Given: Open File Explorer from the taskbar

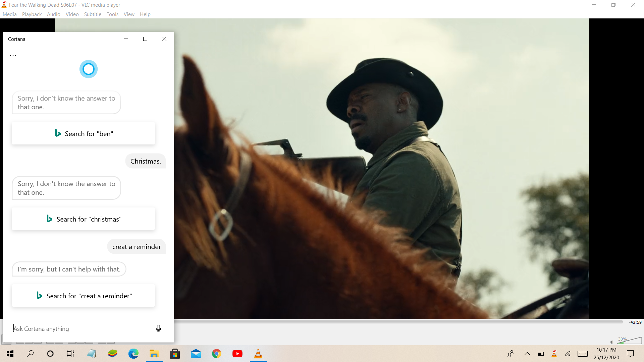Looking at the screenshot, I should [154, 354].
